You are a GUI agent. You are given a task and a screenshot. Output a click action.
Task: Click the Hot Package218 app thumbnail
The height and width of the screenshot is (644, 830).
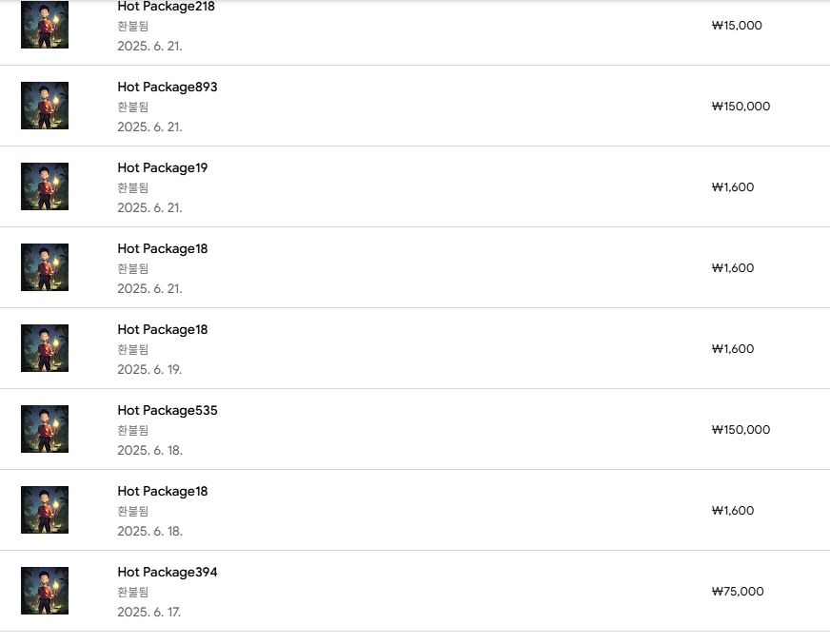click(45, 25)
